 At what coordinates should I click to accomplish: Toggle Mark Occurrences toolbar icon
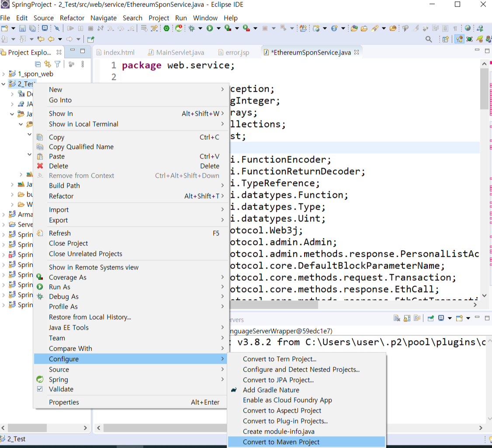pos(416,28)
